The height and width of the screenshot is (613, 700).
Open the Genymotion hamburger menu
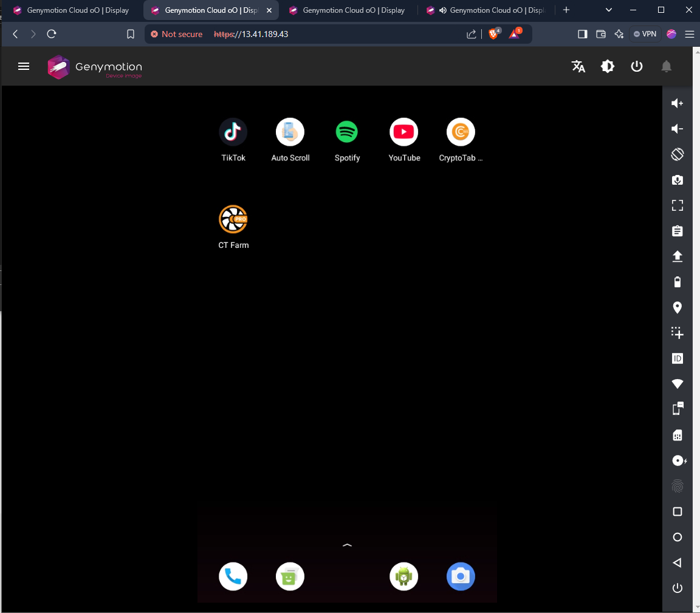click(24, 66)
